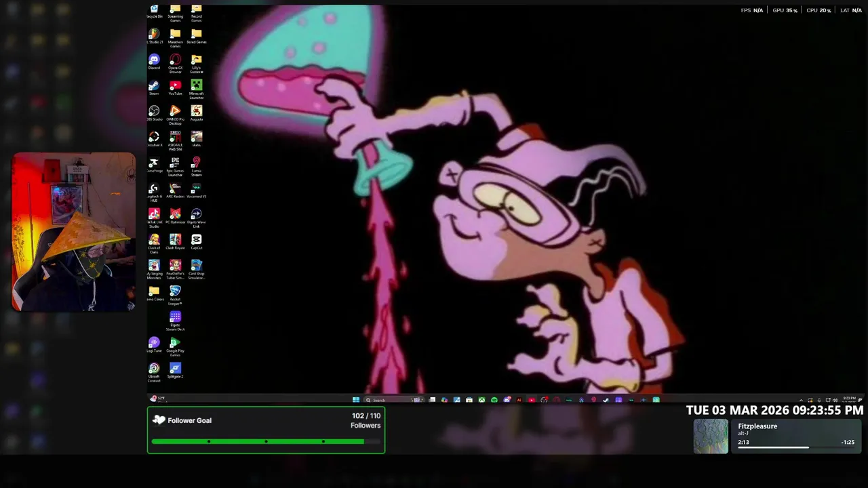Launch OBS Studio from desktop

pyautogui.click(x=154, y=113)
